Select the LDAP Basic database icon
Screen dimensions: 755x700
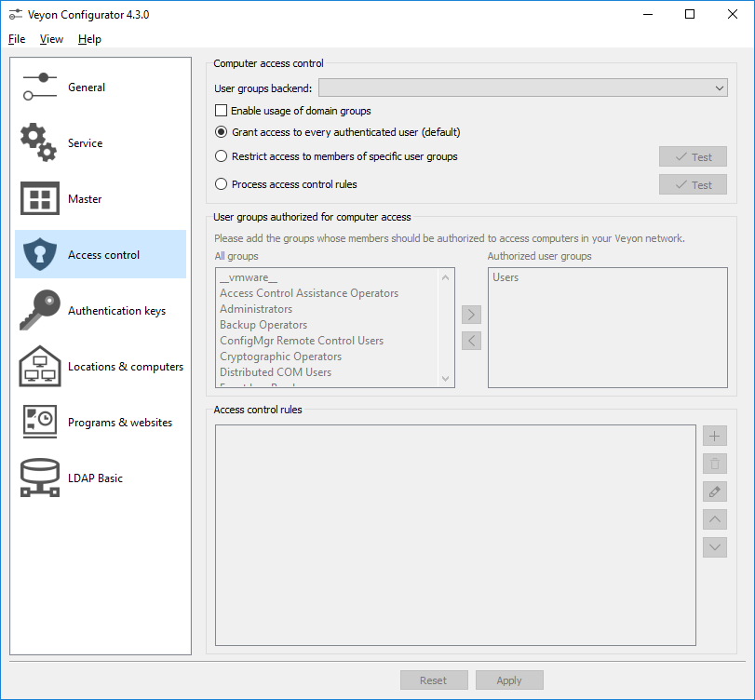point(40,478)
